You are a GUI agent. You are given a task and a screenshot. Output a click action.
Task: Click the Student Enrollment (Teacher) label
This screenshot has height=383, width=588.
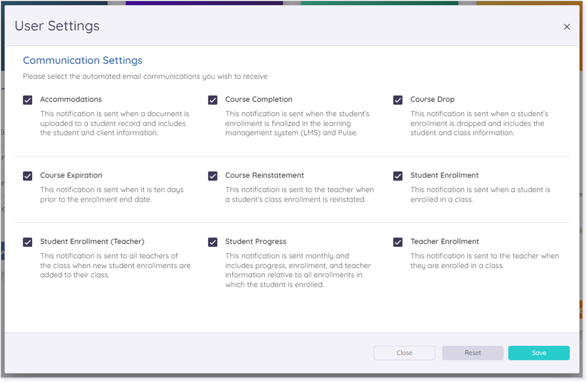[x=92, y=241]
